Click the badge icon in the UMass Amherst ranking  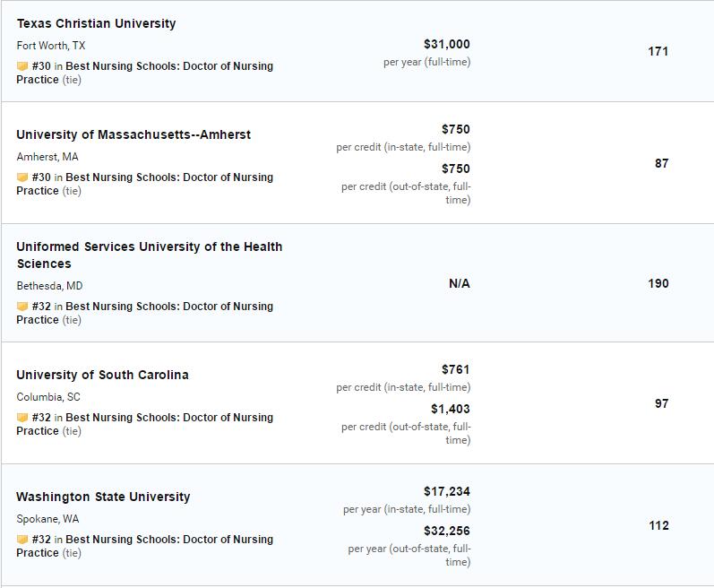[22, 177]
